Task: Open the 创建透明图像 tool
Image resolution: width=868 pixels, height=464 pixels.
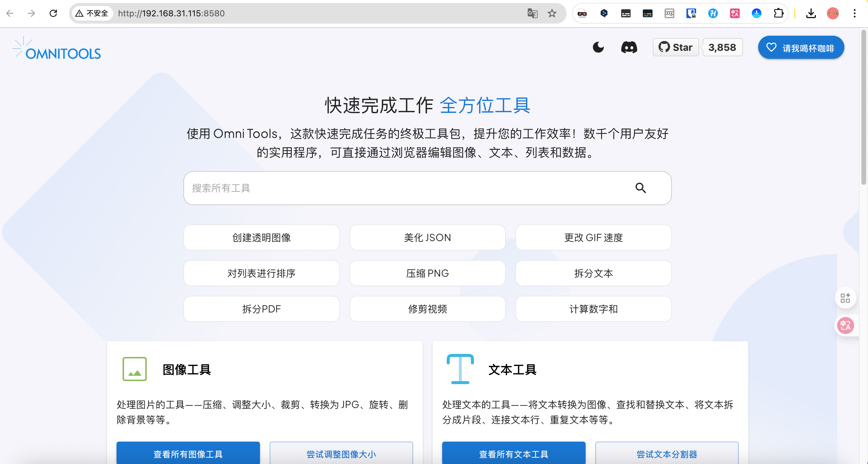Action: (261, 237)
